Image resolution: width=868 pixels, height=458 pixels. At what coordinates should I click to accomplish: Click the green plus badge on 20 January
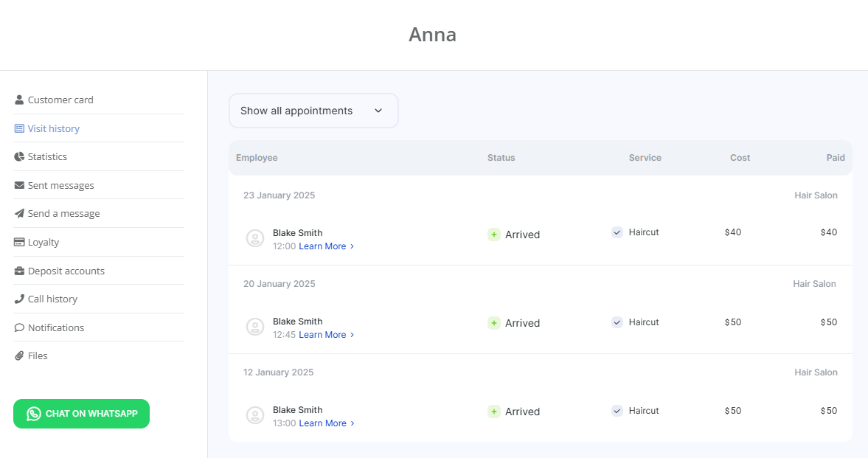click(x=493, y=323)
